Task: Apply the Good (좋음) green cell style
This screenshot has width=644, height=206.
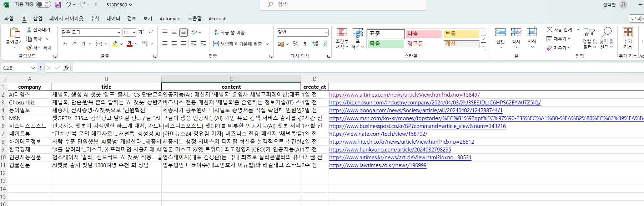Action: click(386, 44)
